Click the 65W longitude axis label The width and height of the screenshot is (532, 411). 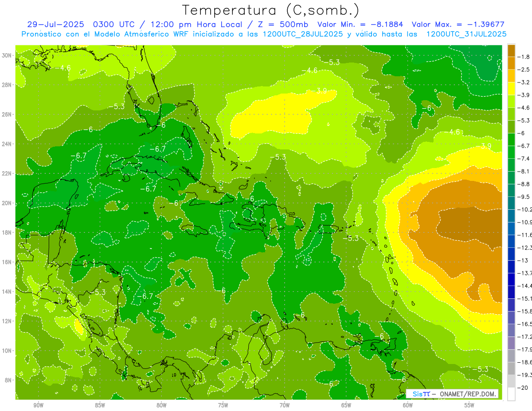[346, 405]
